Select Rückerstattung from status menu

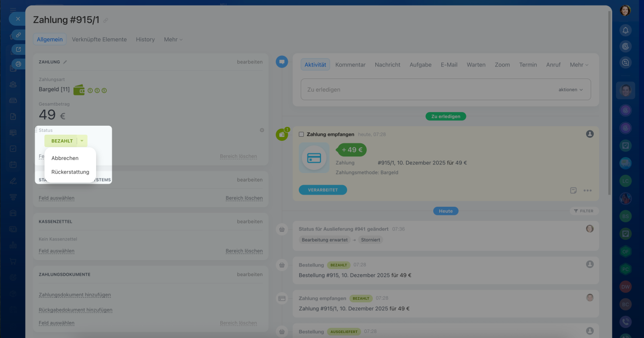[x=70, y=172]
